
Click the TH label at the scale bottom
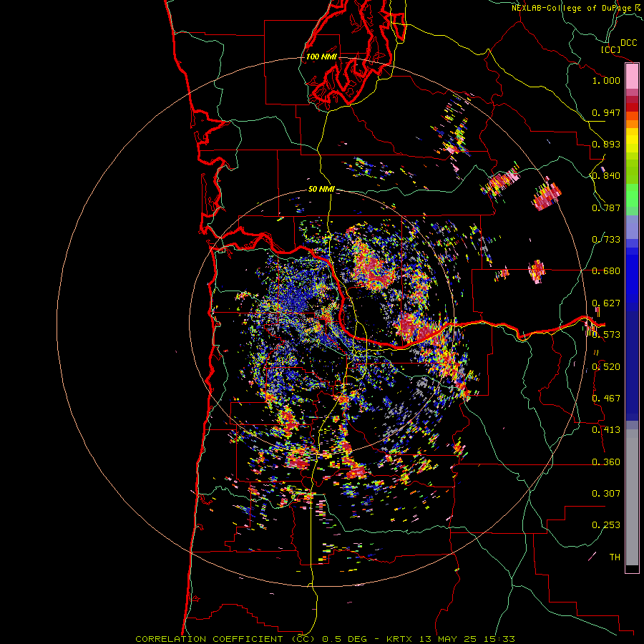[615, 557]
